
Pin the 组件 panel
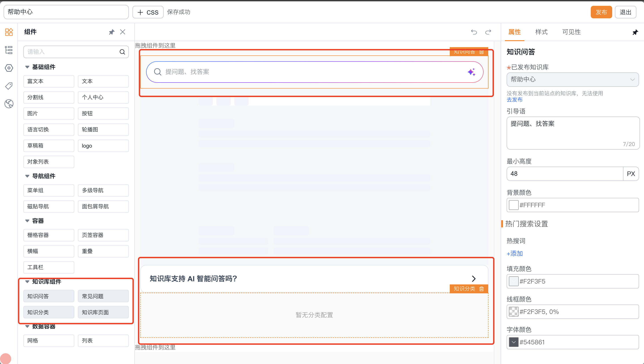pos(112,32)
